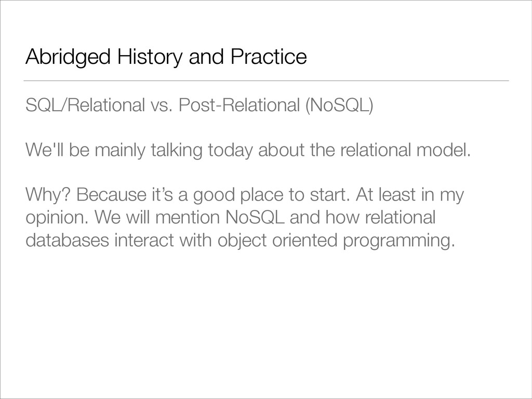Click the slide title Abridged History and Practice

tap(166, 57)
